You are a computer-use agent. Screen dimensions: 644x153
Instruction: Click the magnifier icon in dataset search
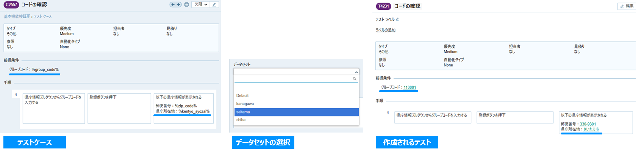(x=355, y=79)
